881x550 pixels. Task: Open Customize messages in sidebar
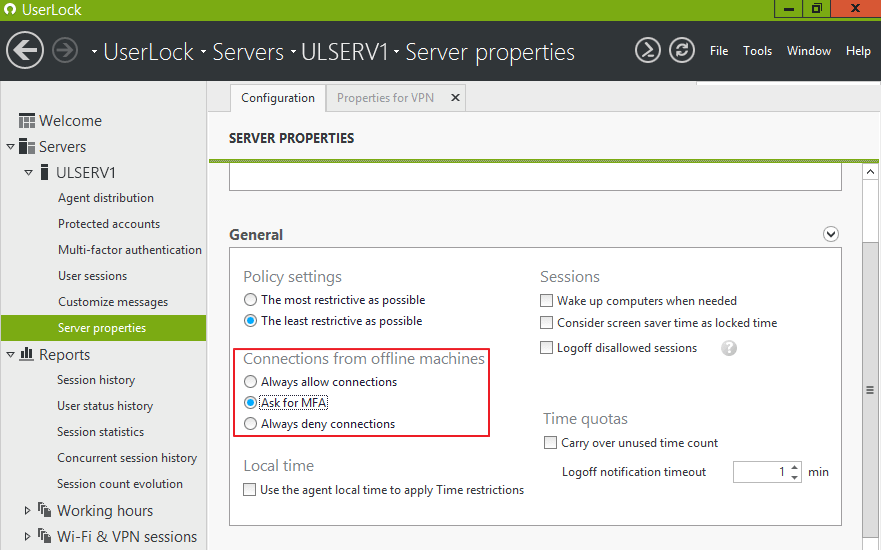pos(113,302)
